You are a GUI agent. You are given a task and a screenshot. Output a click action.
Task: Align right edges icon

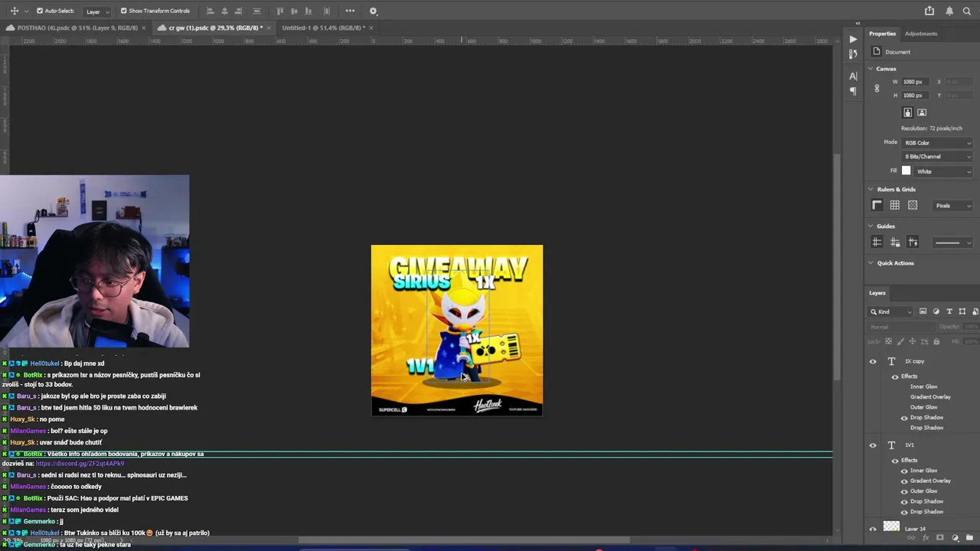[x=239, y=11]
